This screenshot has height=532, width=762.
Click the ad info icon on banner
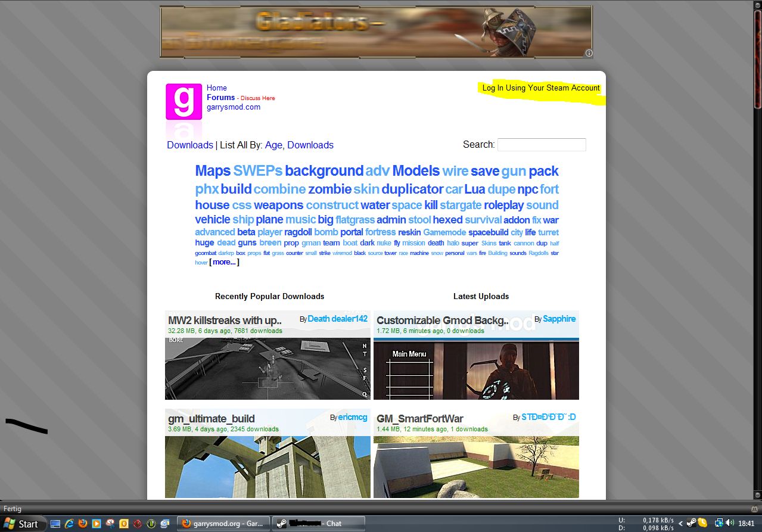pyautogui.click(x=589, y=53)
